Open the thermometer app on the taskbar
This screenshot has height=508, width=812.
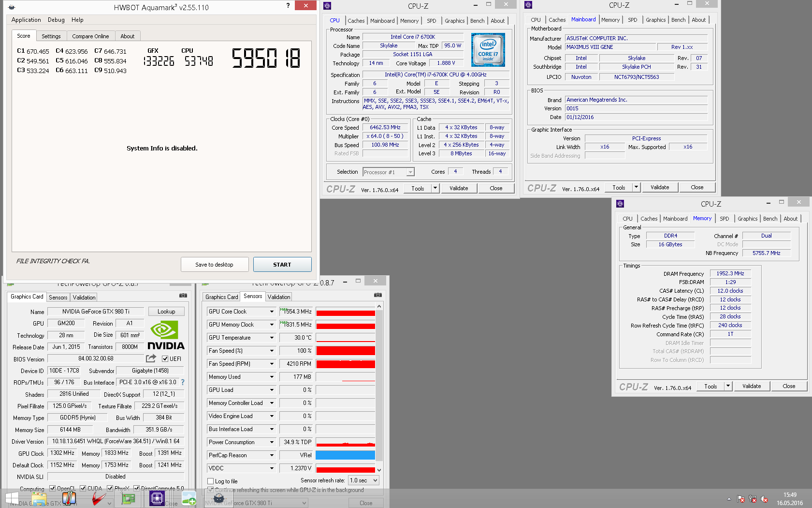tap(69, 499)
